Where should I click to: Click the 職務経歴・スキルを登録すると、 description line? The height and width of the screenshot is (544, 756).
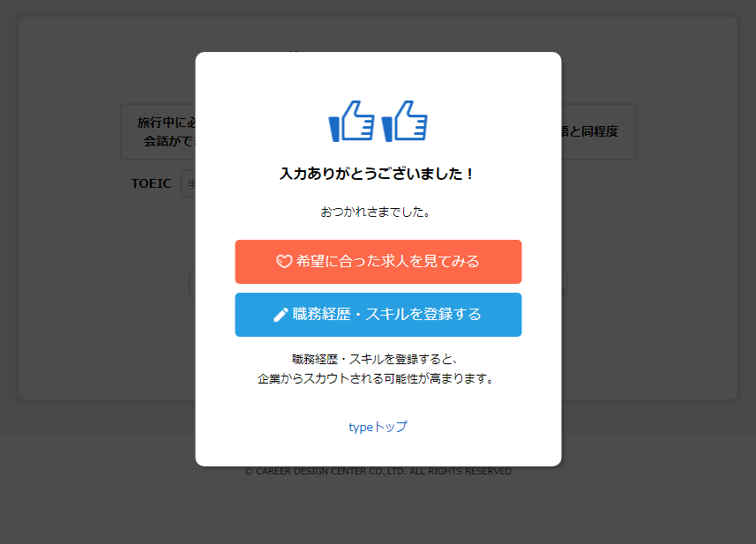coord(376,359)
